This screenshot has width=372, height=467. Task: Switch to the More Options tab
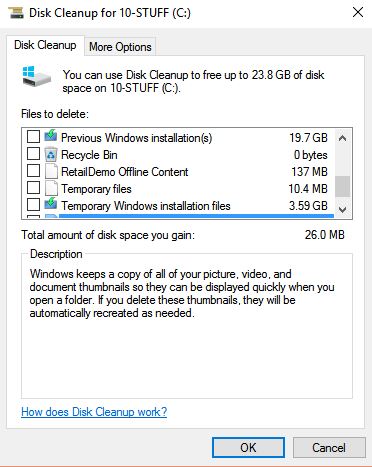120,47
